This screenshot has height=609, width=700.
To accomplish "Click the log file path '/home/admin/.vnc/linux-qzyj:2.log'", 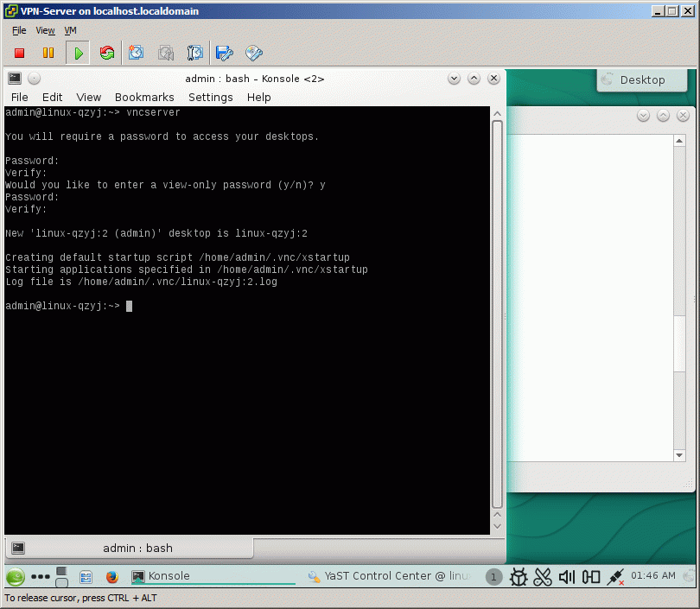I will [x=177, y=282].
